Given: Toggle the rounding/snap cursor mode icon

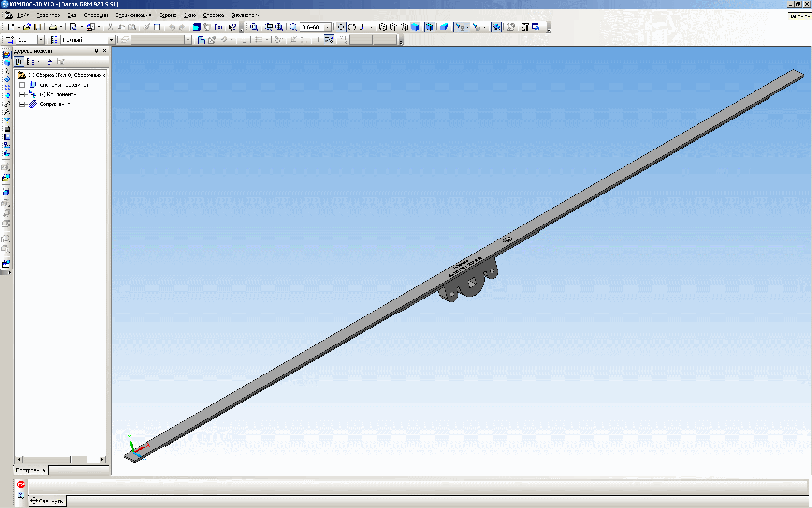Looking at the screenshot, I should coord(329,40).
